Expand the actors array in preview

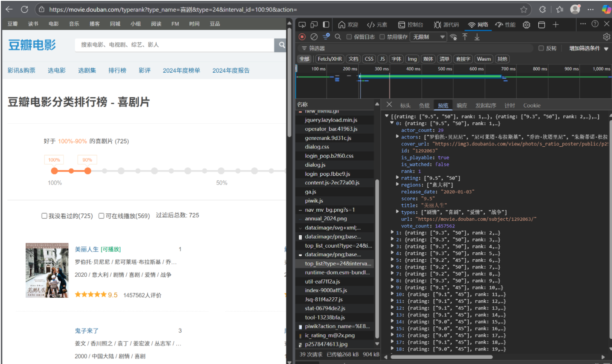coord(397,137)
